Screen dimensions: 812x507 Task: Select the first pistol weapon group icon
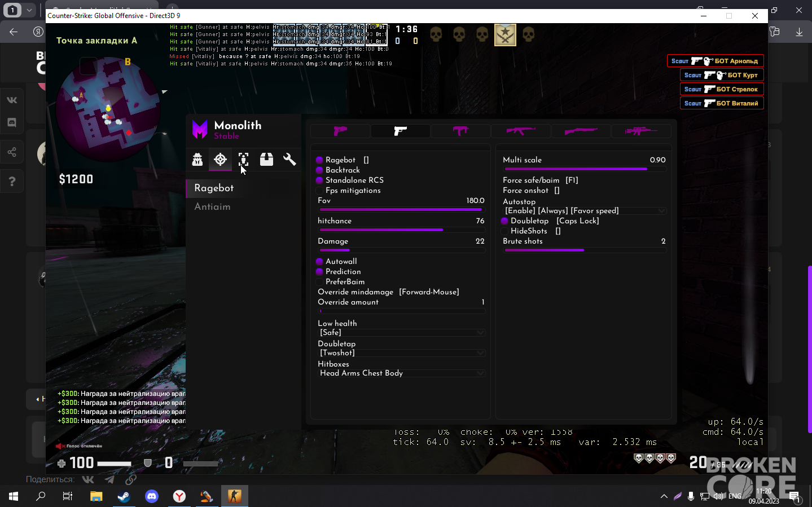340,131
